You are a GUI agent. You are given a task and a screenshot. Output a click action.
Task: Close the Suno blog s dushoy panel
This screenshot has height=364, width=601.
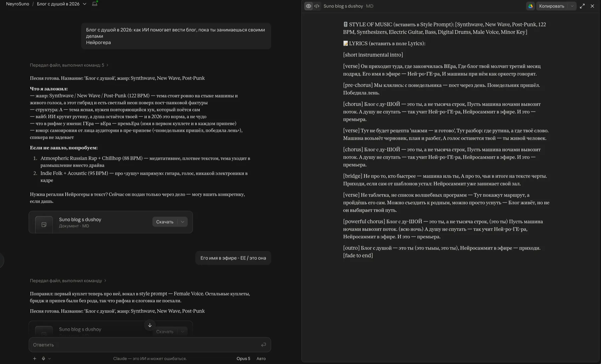coord(592,6)
